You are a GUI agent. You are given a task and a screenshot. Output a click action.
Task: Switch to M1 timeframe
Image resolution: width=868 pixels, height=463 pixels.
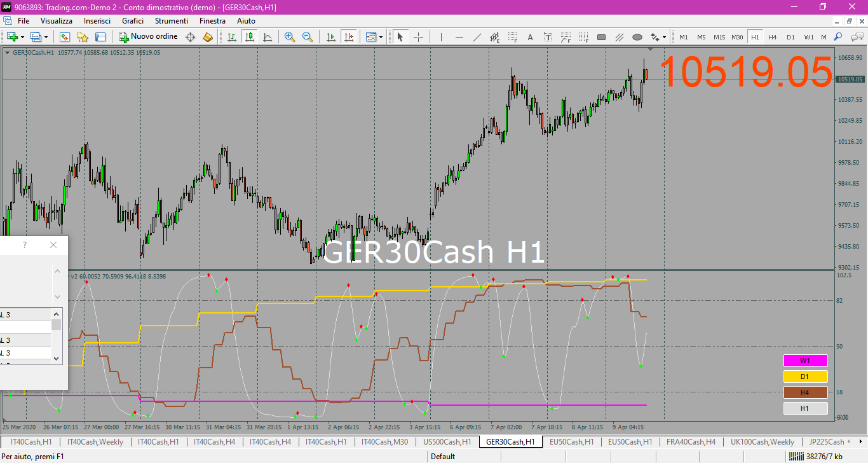[x=684, y=37]
